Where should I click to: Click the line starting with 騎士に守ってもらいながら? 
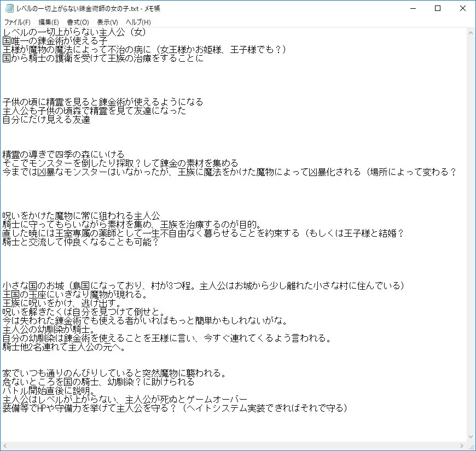pyautogui.click(x=132, y=225)
